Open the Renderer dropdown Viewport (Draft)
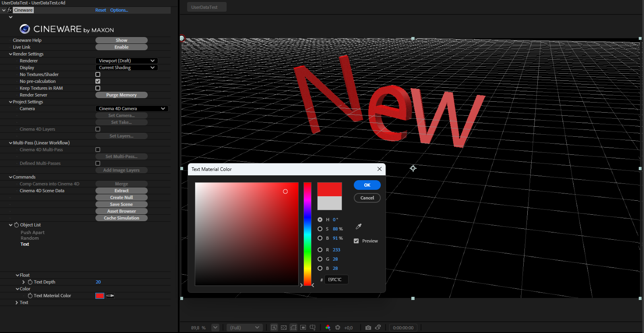Viewport: 644px width, 333px height. tap(126, 61)
